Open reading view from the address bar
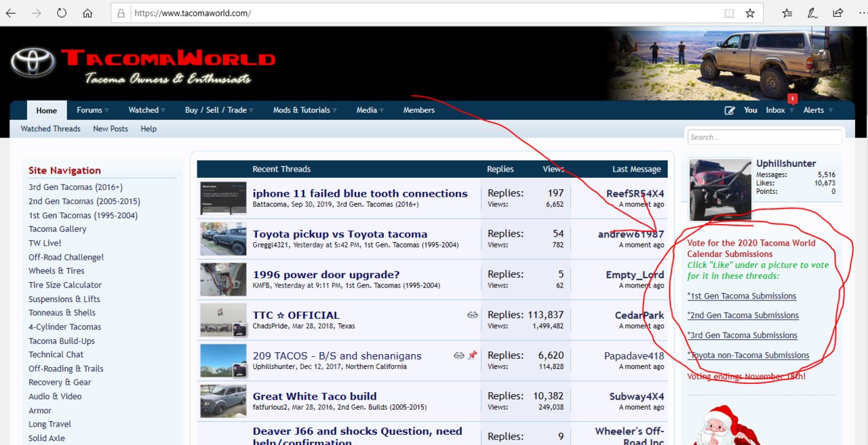 pos(729,13)
